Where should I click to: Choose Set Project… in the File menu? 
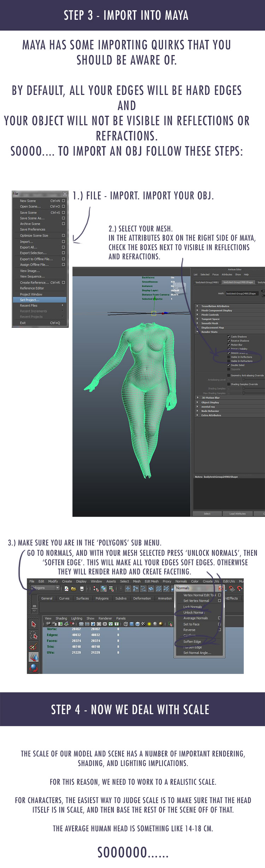(39, 300)
